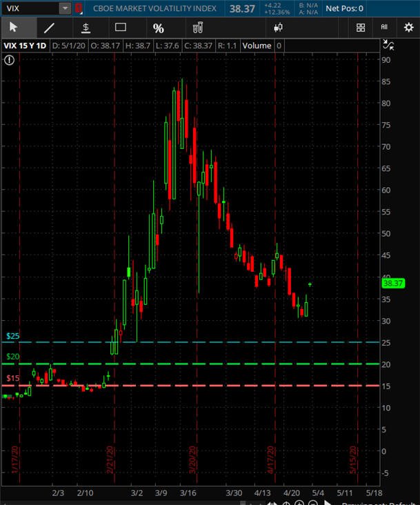Select the price level drawing tool
This screenshot has height=505, width=420.
pyautogui.click(x=86, y=28)
